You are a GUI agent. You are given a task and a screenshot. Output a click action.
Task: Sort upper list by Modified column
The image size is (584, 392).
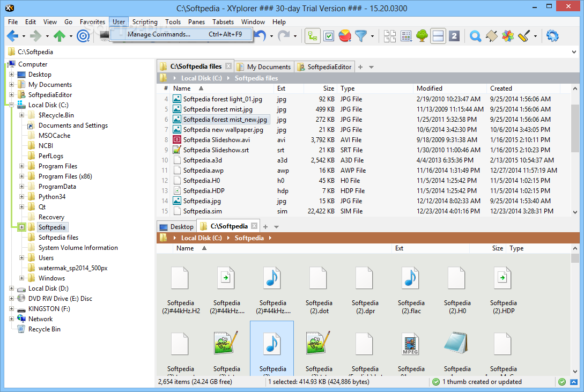pyautogui.click(x=449, y=88)
